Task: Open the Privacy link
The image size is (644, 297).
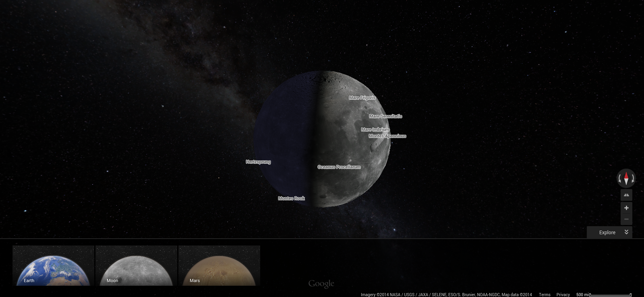Action: click(x=563, y=295)
